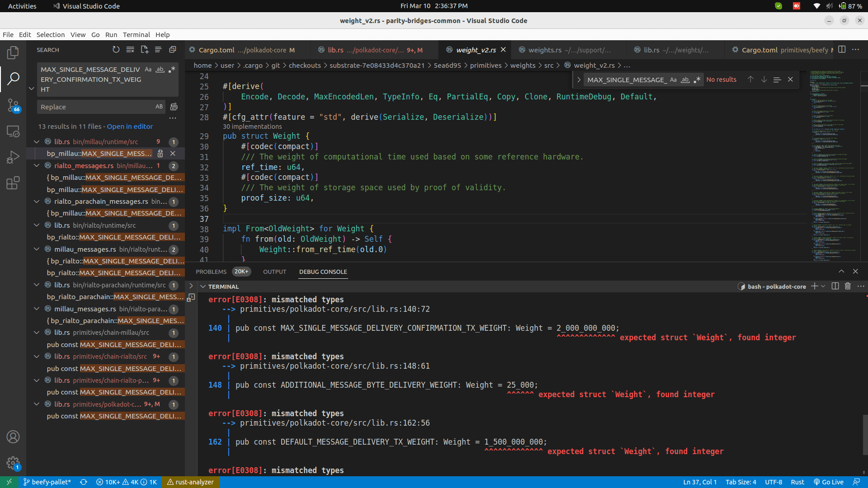Viewport: 868px width, 488px height.
Task: Click the Open in editor link
Action: click(130, 127)
